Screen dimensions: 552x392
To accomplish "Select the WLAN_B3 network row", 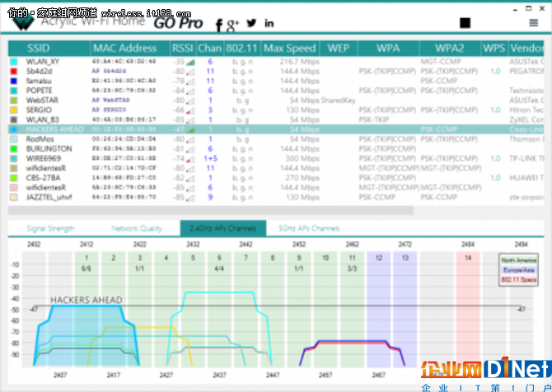I will pyautogui.click(x=276, y=119).
